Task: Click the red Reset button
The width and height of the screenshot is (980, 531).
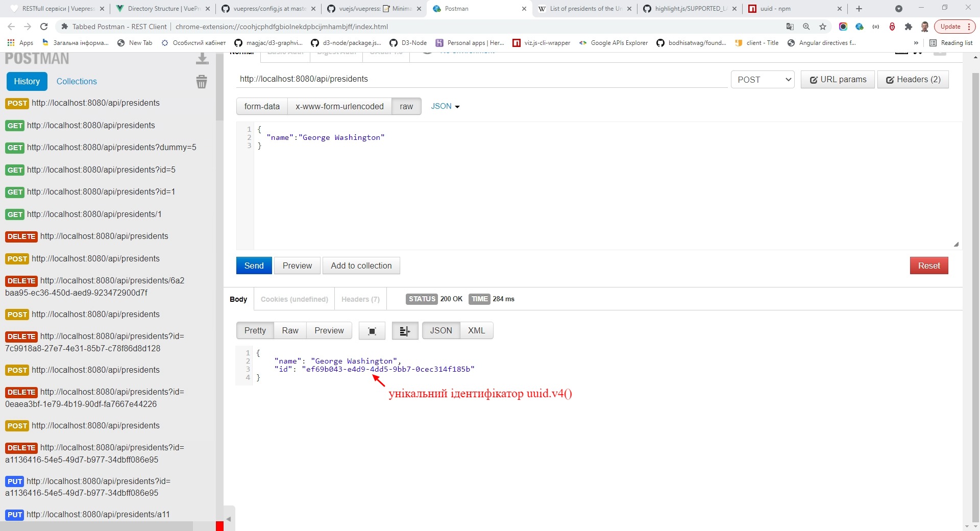Action: (x=928, y=265)
